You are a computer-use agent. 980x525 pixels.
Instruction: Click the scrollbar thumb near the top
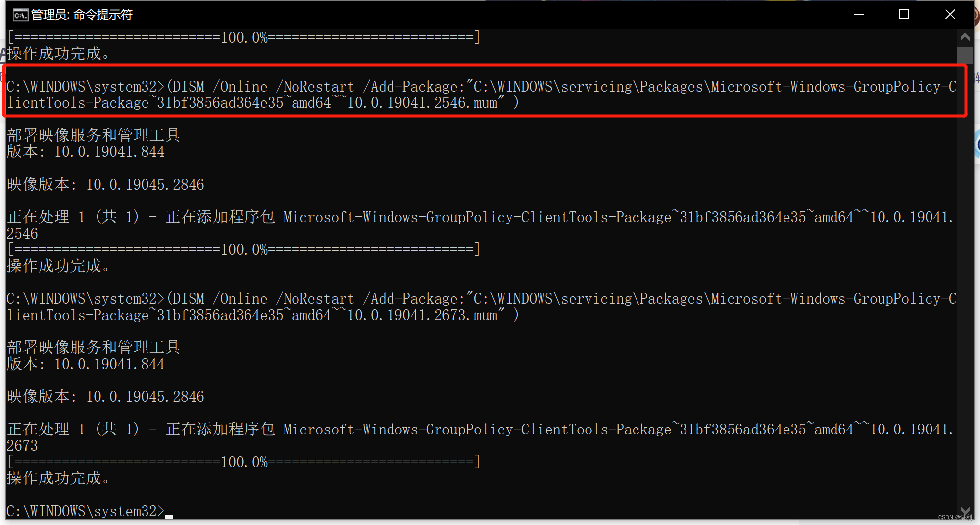[x=964, y=54]
